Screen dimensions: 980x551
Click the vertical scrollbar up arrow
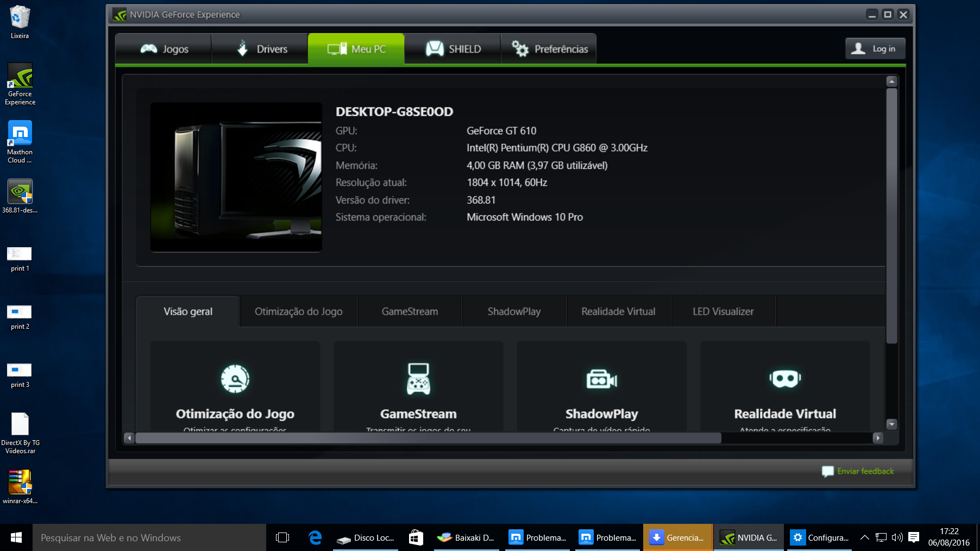[891, 82]
